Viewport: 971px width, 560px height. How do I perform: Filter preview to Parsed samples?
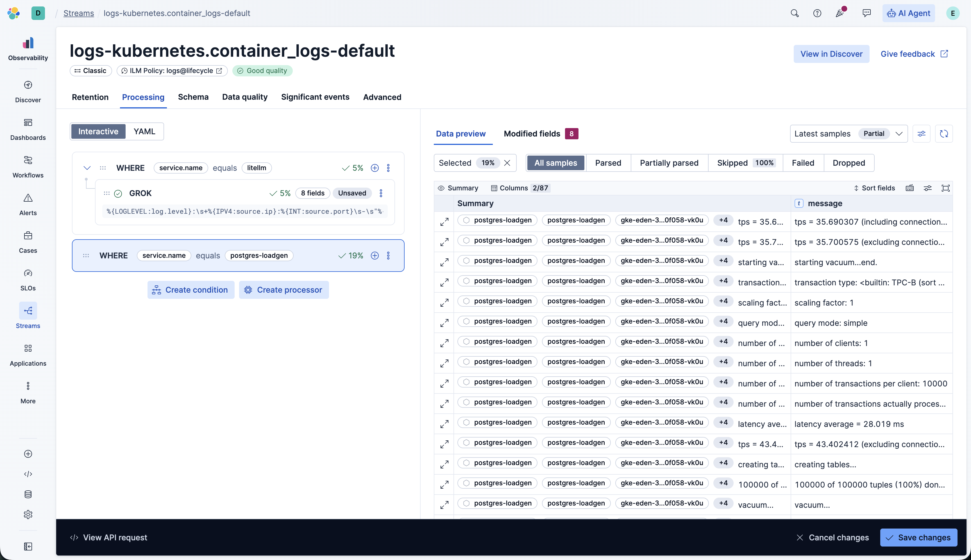pos(608,163)
